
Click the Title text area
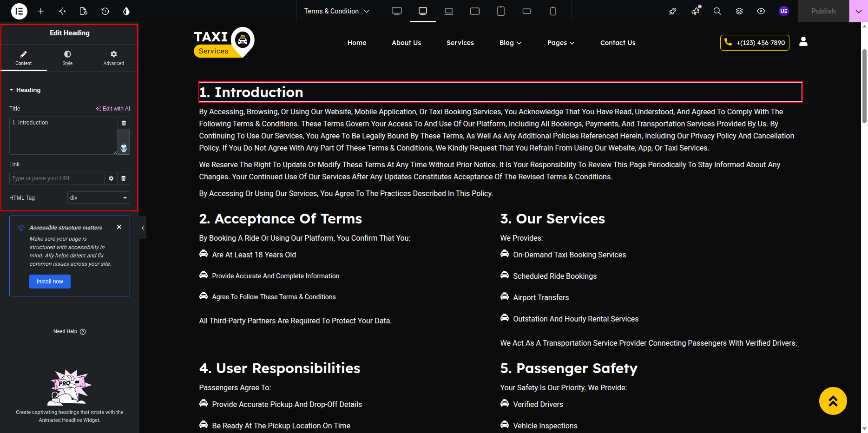[x=64, y=136]
